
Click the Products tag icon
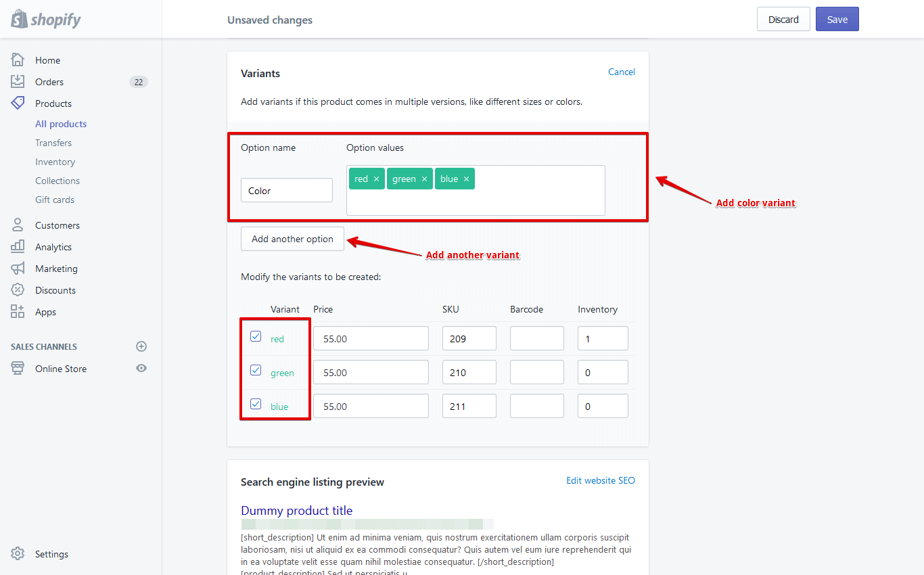click(x=18, y=103)
